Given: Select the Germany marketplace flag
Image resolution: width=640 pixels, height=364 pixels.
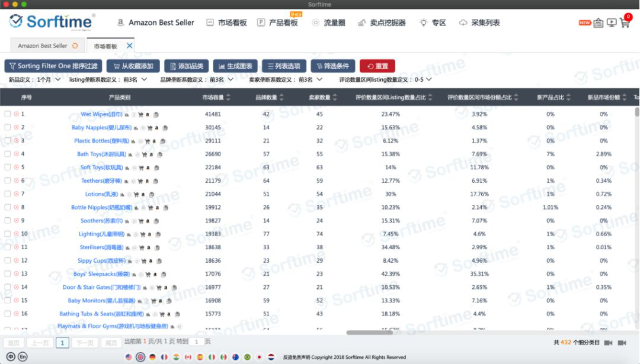Looking at the screenshot, I should tap(152, 357).
